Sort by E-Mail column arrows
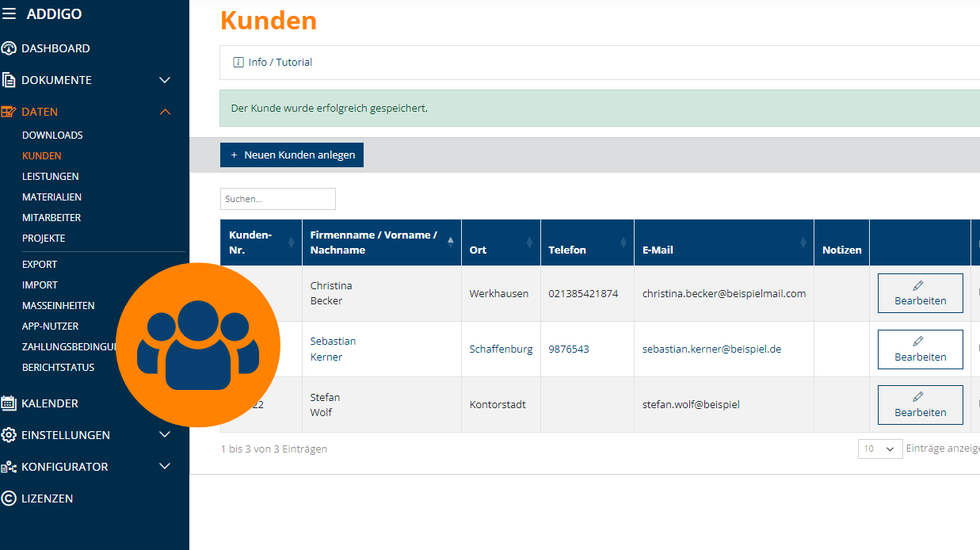The image size is (980, 550). (x=803, y=242)
